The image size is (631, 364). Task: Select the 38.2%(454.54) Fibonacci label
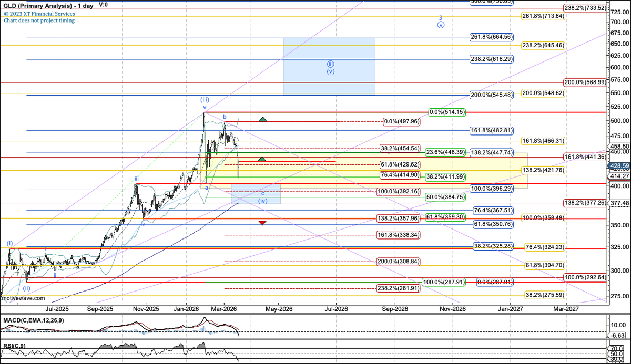point(399,149)
